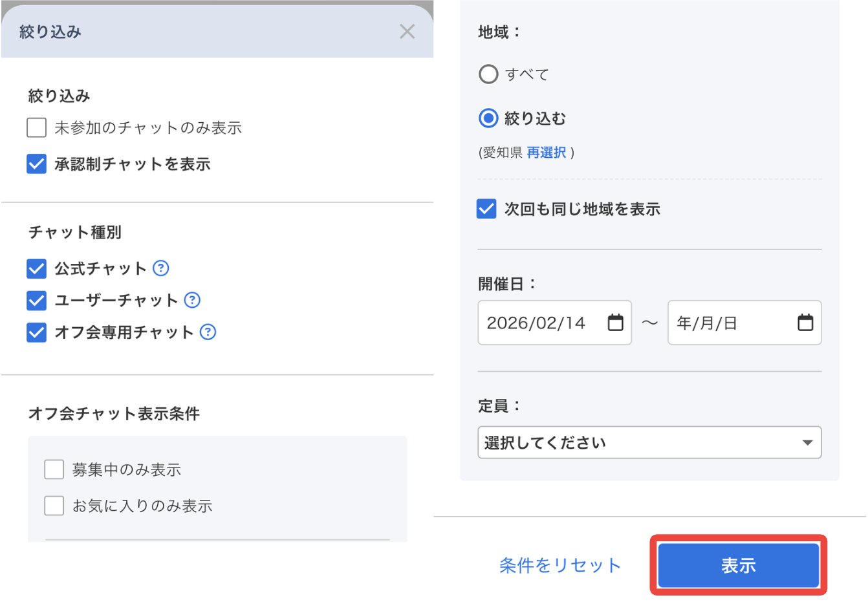Disable the 承認制チャットを表示 checkbox
This screenshot has height=613, width=868.
click(x=36, y=164)
